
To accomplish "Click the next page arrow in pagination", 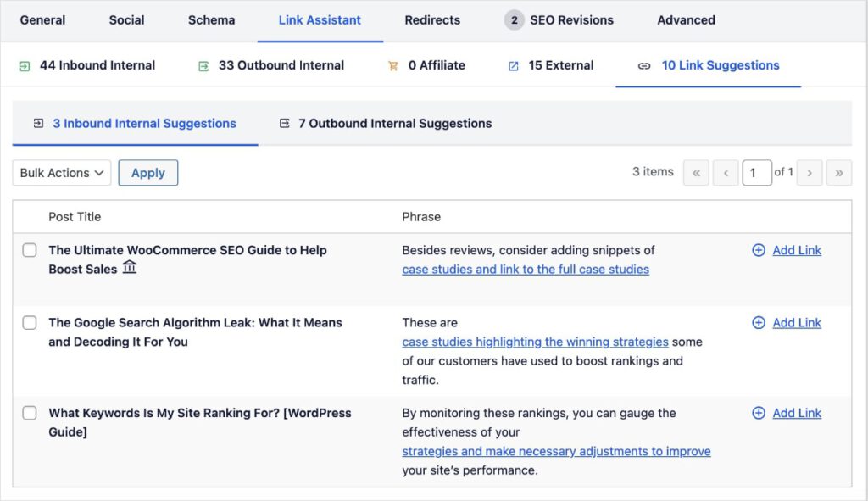I will (x=810, y=172).
